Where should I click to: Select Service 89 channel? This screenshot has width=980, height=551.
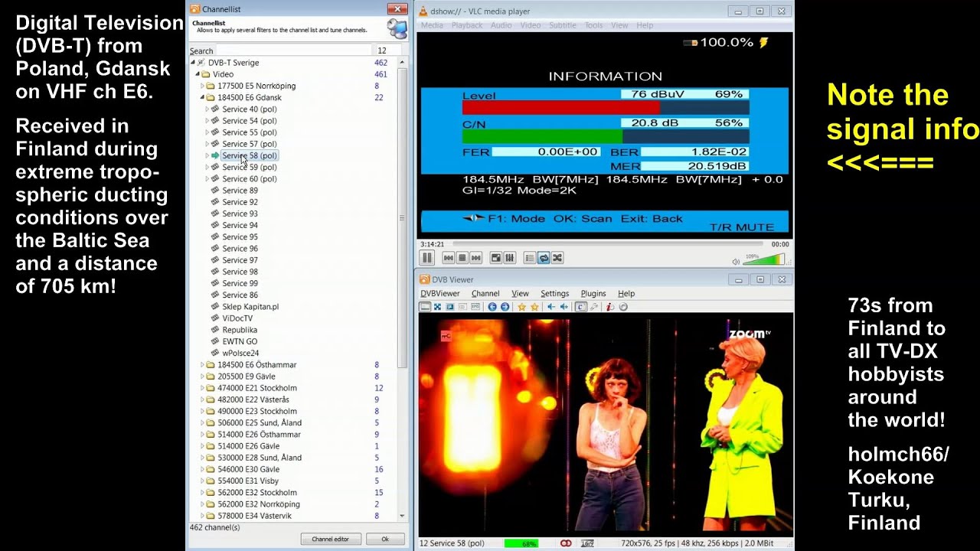(x=240, y=191)
